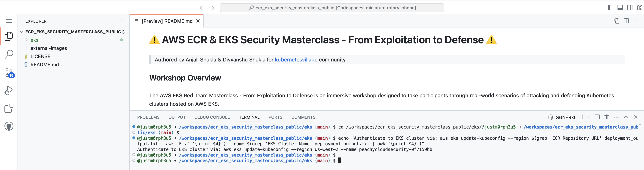644x170 pixels.
Task: Open the kubernetesvillage link
Action: click(296, 60)
